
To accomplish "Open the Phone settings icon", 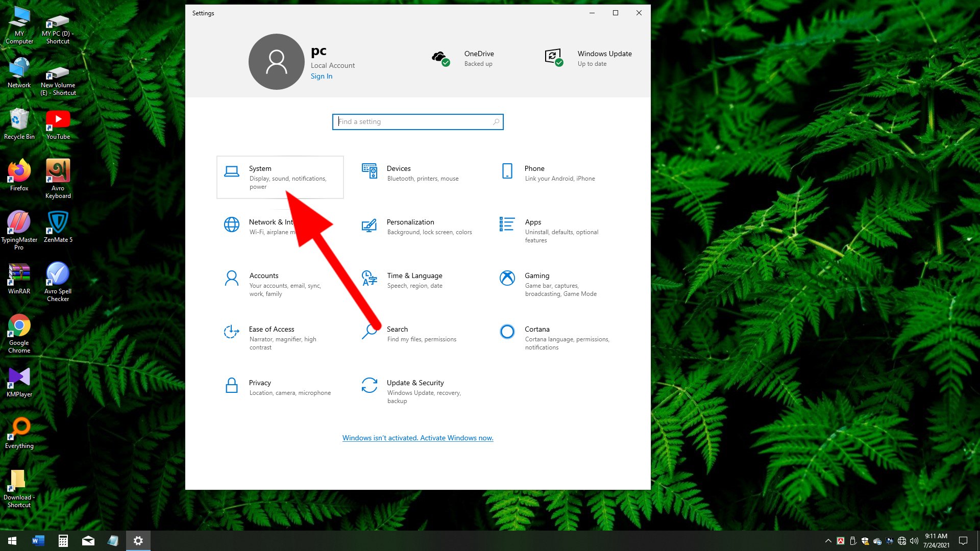I will click(x=507, y=171).
